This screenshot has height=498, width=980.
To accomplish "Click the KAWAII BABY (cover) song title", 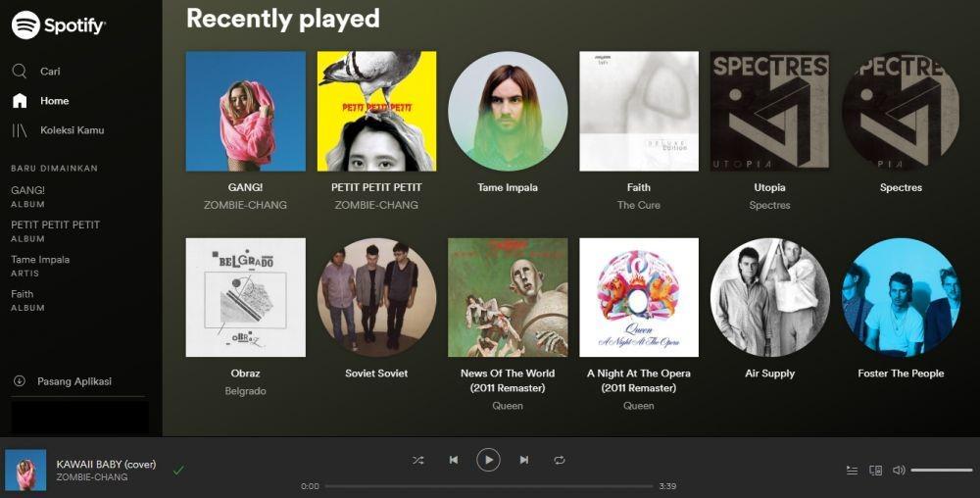I will point(106,465).
